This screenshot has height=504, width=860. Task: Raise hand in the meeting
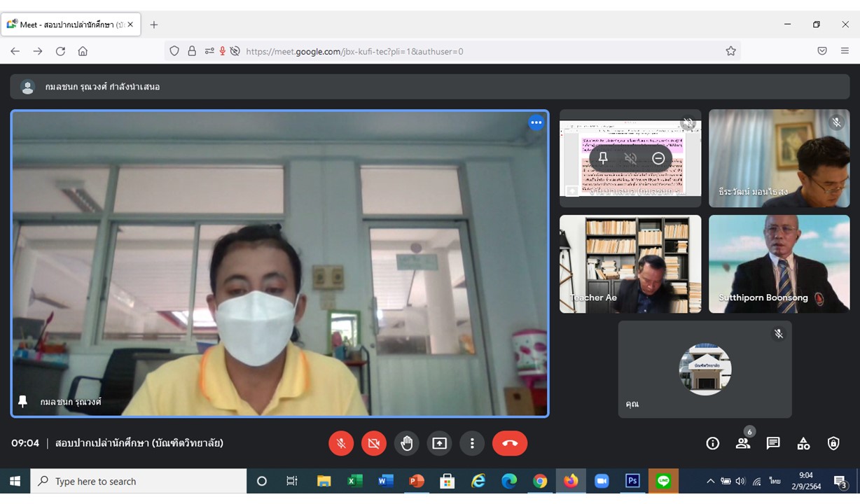(x=407, y=443)
